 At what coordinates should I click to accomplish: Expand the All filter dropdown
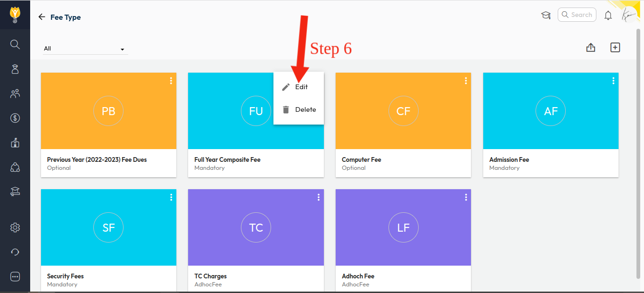[85, 49]
